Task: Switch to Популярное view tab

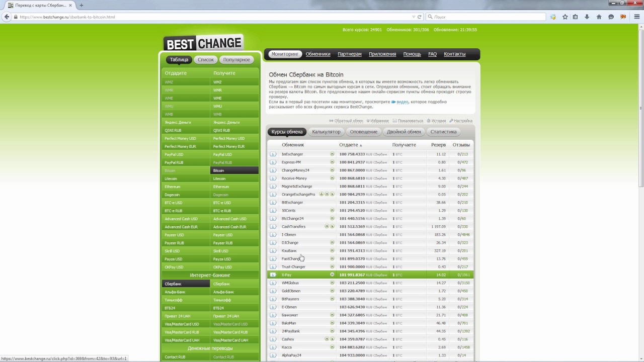Action: pos(236,59)
